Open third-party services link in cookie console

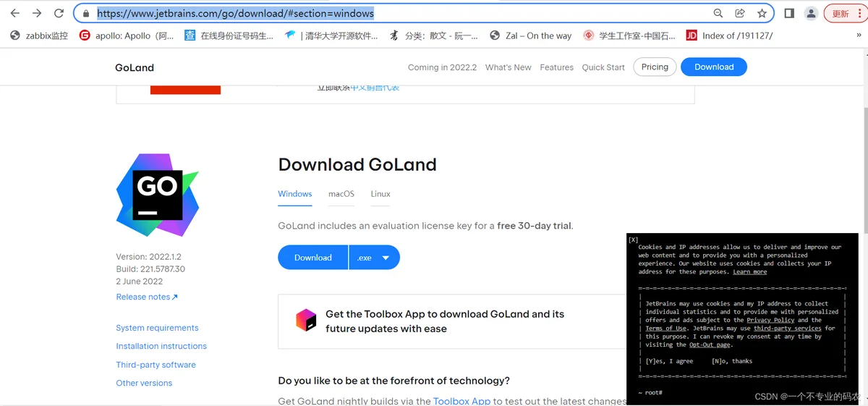788,329
